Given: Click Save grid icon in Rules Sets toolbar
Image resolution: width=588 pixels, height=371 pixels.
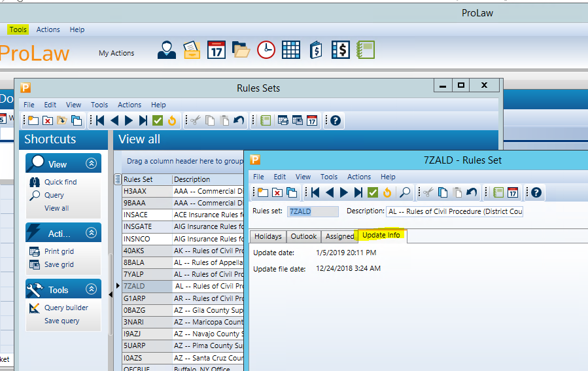Looking at the screenshot, I should click(298, 120).
